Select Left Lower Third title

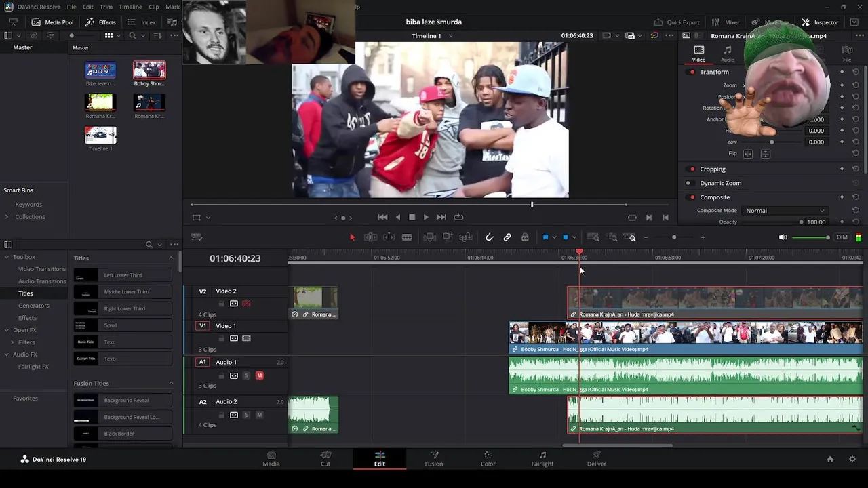coord(123,275)
